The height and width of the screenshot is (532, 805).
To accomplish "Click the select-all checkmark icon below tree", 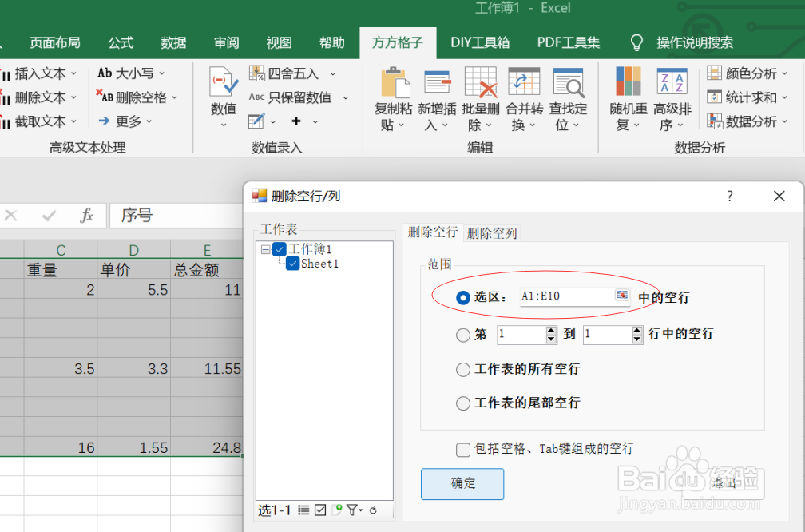I will 320,510.
